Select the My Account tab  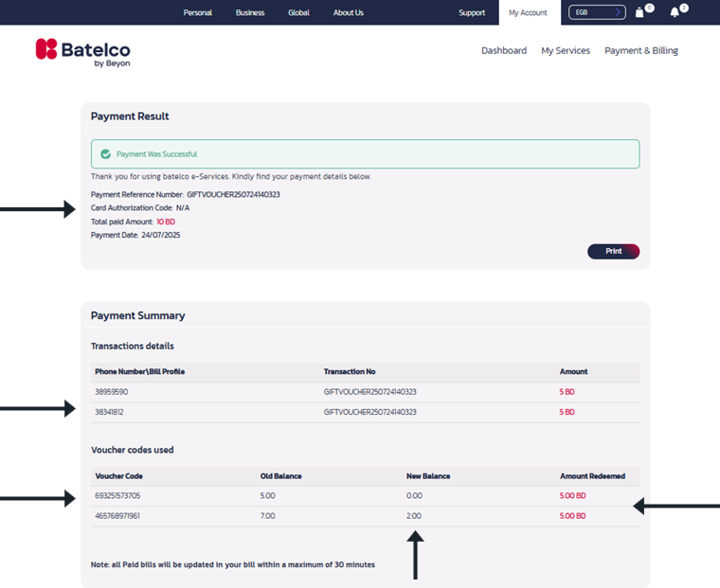coord(528,13)
